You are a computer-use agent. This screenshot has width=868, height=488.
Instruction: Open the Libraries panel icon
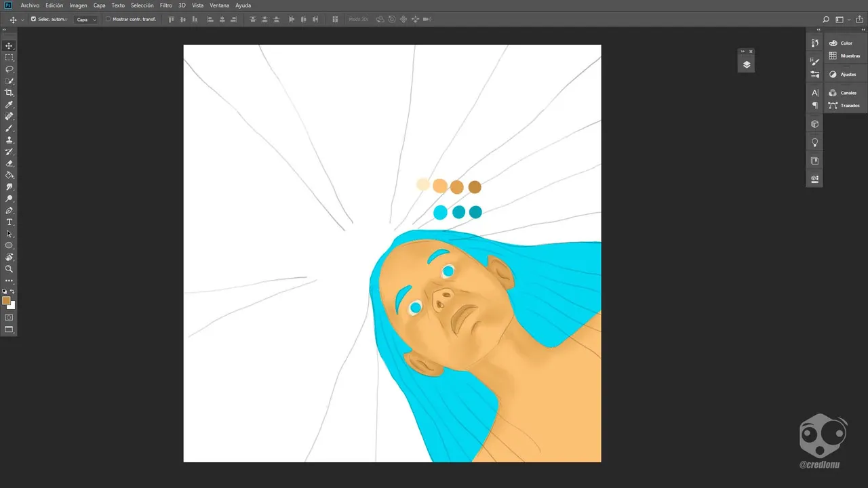814,161
